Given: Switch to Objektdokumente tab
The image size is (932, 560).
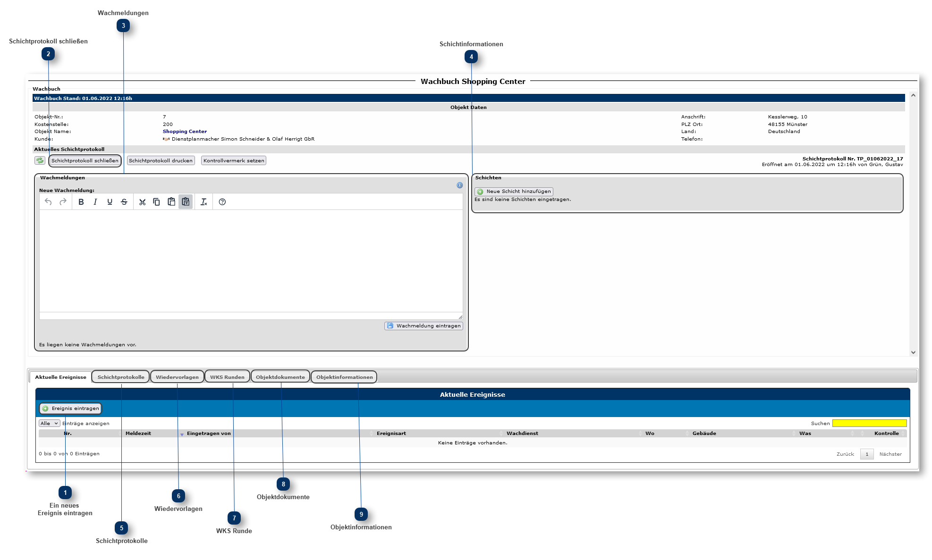Looking at the screenshot, I should pos(280,377).
